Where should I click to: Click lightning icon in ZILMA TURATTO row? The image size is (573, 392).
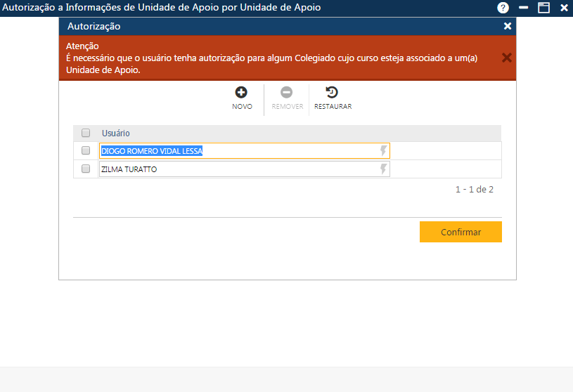tap(383, 169)
